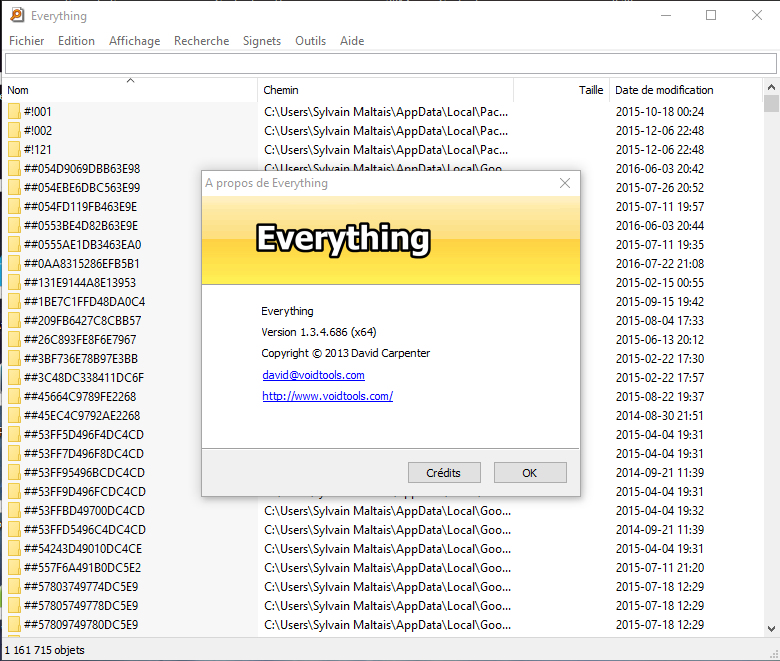Open the Recherche menu

tap(201, 41)
